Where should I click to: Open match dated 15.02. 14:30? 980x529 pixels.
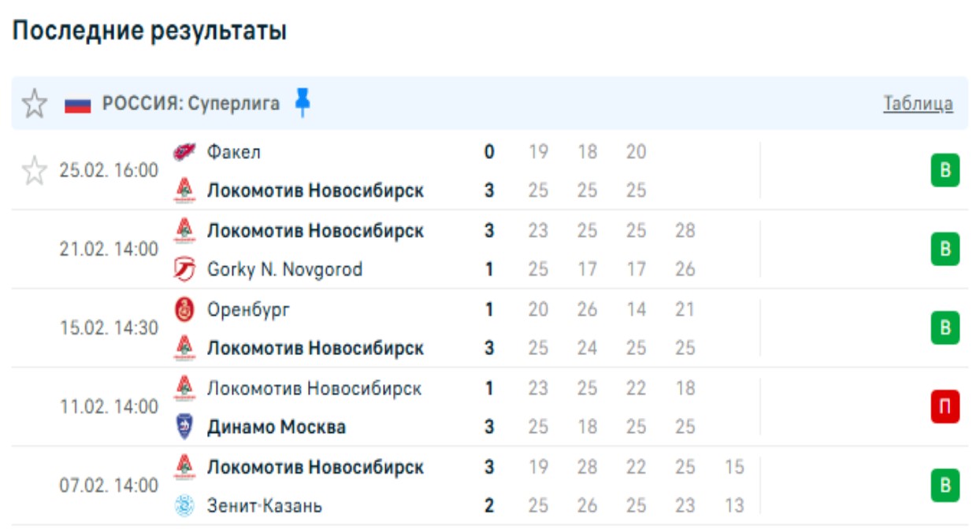coord(109,328)
